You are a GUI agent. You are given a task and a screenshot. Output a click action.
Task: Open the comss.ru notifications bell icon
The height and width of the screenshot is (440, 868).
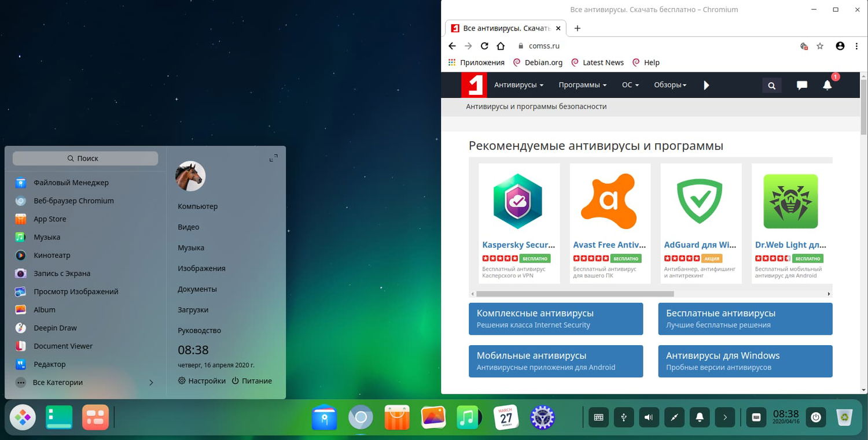827,85
